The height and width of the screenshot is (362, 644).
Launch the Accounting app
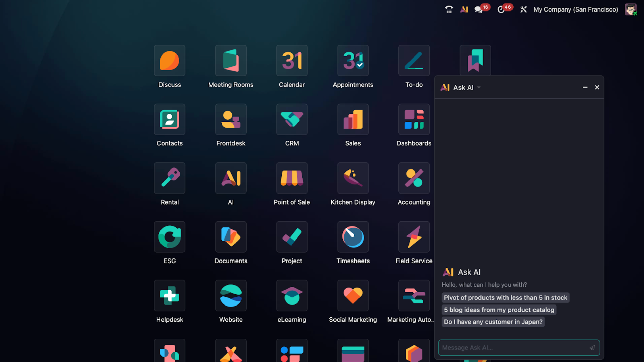click(x=414, y=178)
